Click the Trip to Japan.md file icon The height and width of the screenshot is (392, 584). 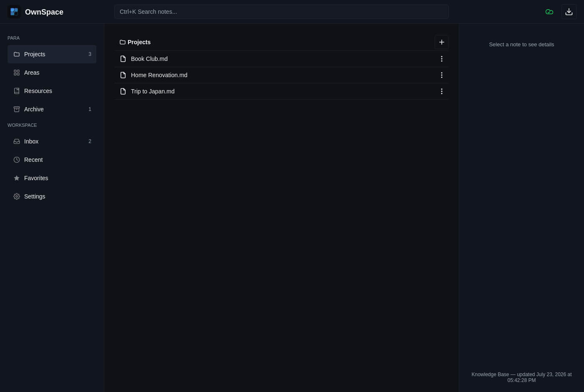coord(123,91)
